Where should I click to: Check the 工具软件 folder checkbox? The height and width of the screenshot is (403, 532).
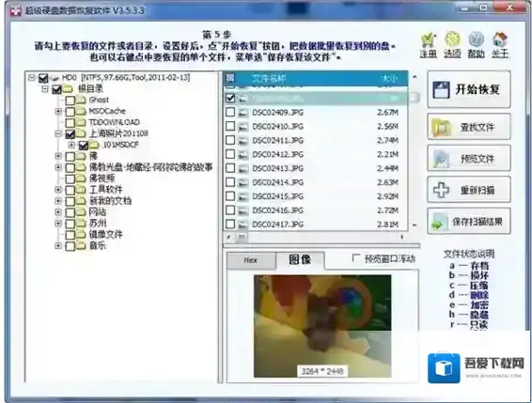point(70,191)
